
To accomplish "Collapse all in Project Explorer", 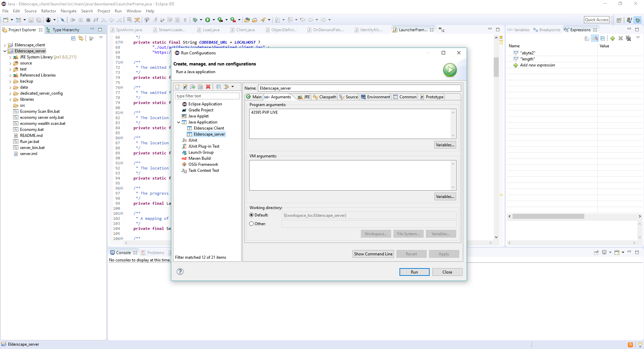I will 73,39.
